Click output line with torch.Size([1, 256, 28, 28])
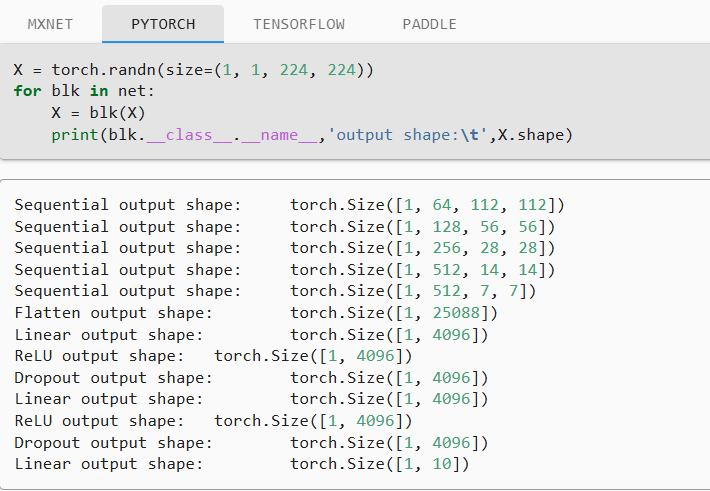710x491 pixels. pyautogui.click(x=284, y=248)
